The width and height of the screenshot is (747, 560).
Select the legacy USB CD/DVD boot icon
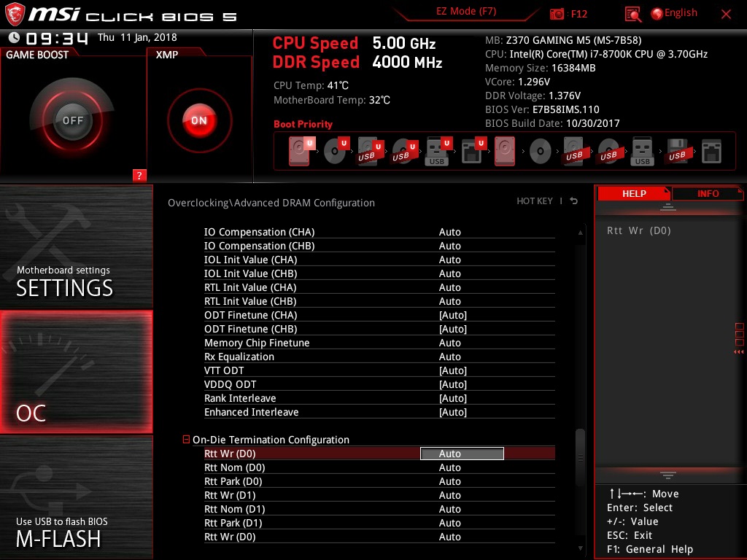pos(608,152)
